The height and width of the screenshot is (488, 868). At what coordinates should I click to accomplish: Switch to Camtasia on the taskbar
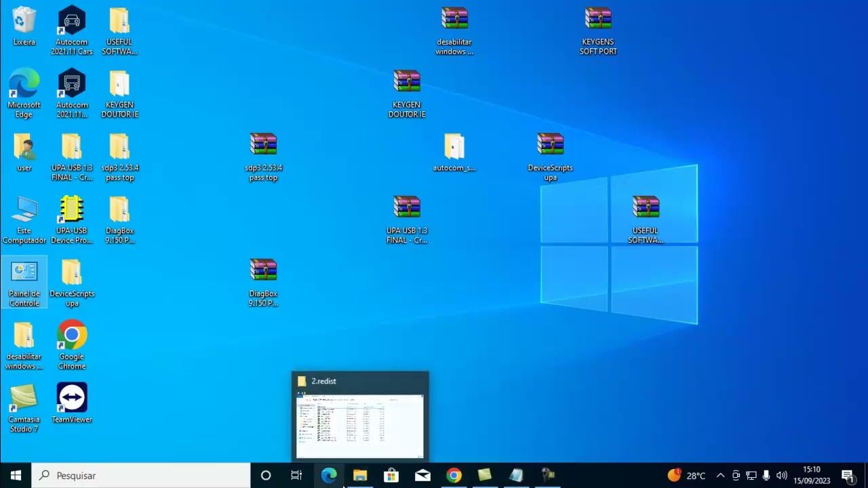coord(485,475)
